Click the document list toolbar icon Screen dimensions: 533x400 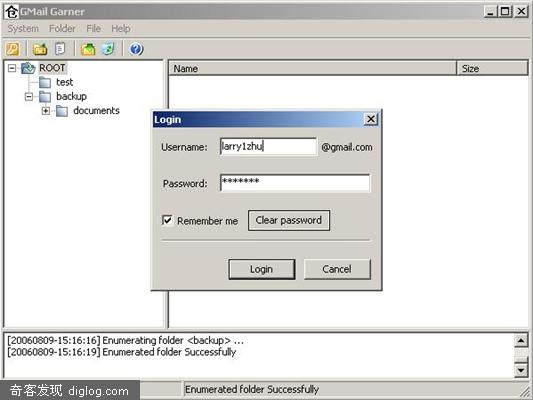pos(60,49)
